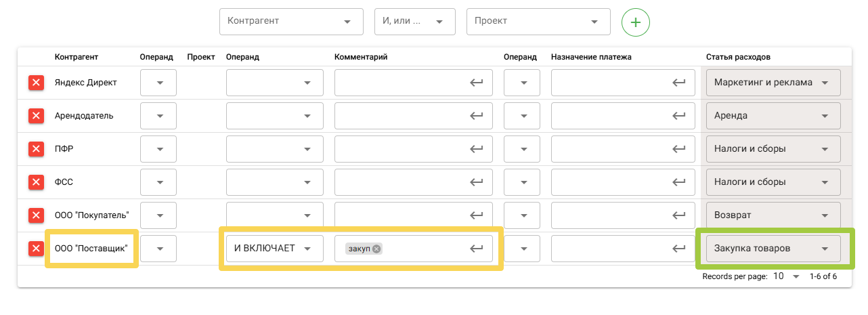Select the ФСС counterparty cell
The image size is (868, 315).
tap(64, 182)
